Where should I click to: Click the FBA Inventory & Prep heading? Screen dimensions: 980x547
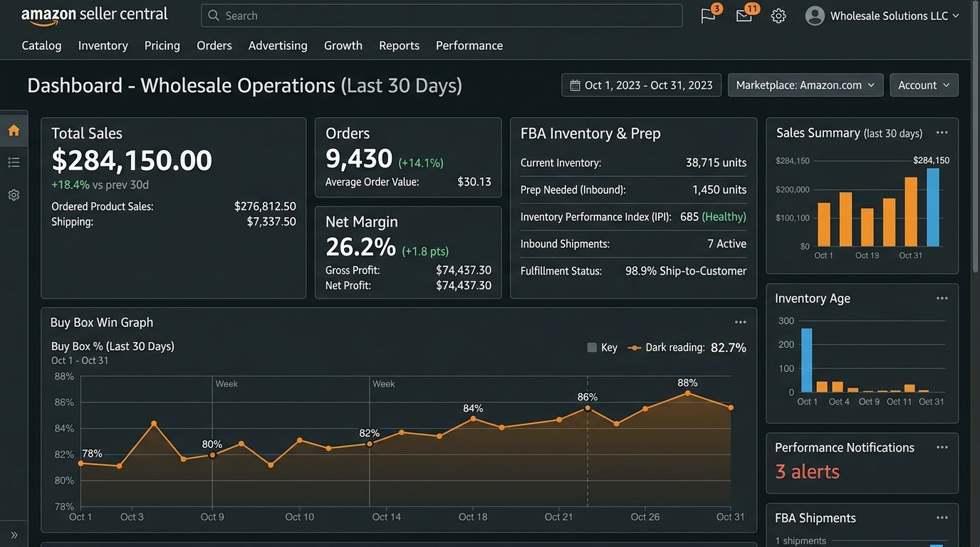pyautogui.click(x=590, y=133)
